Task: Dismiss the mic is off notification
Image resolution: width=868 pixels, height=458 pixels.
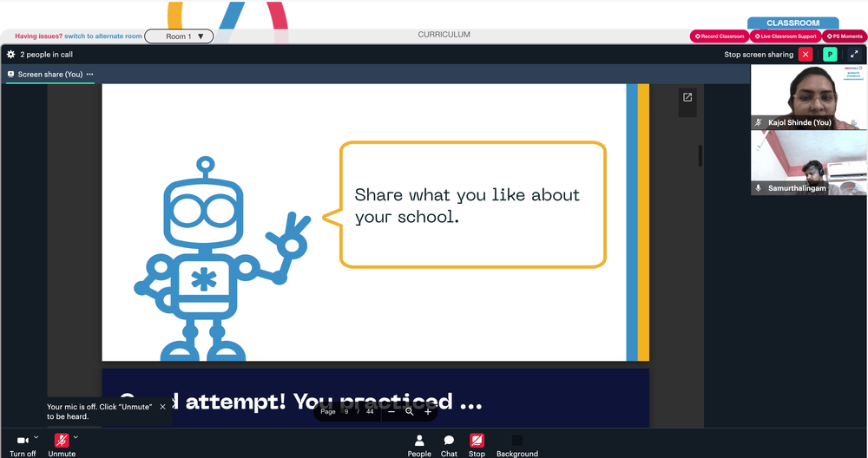Action: coord(163,407)
